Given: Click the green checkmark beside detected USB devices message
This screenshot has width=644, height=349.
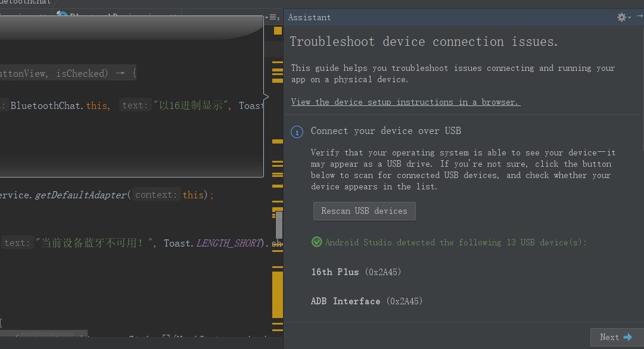Looking at the screenshot, I should pos(316,242).
